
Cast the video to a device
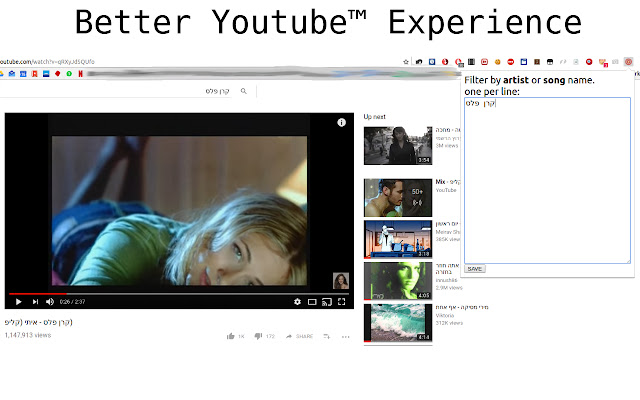point(327,302)
